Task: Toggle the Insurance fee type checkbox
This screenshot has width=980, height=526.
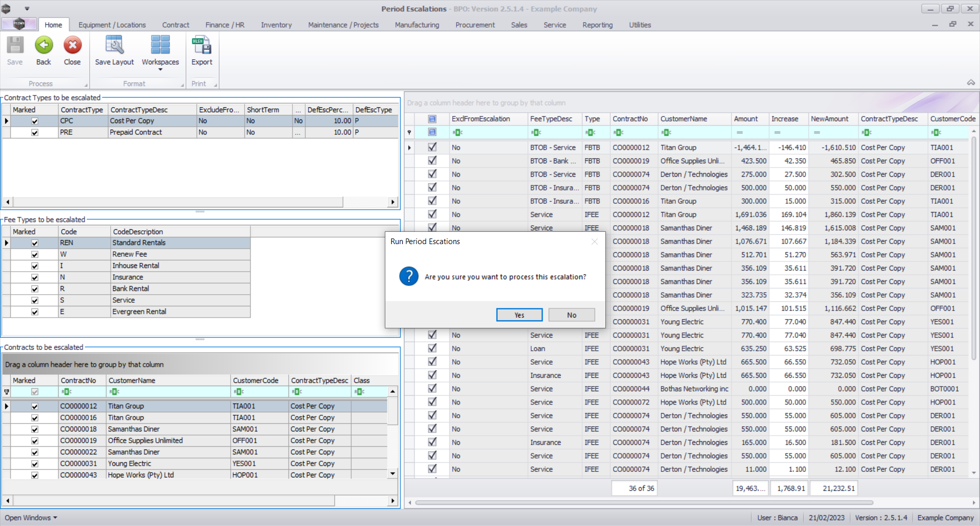Action: [x=35, y=277]
